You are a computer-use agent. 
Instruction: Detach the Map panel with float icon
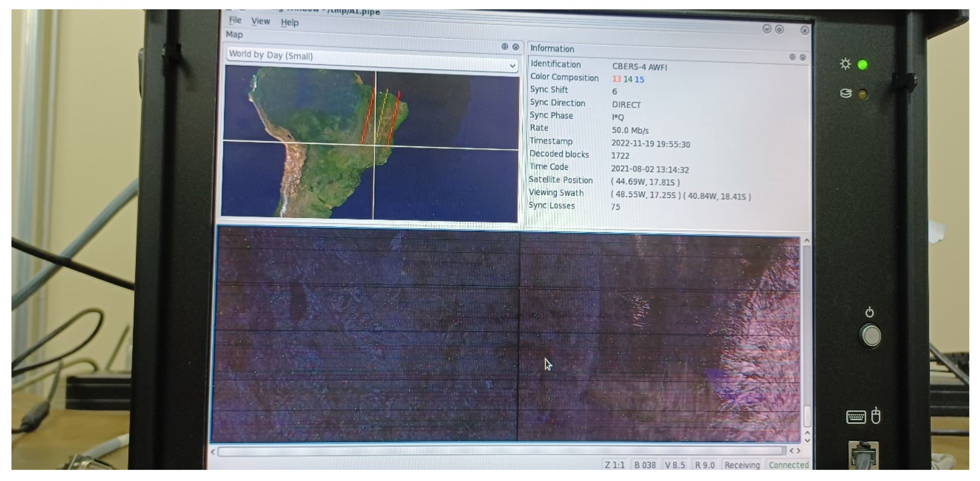[x=505, y=47]
